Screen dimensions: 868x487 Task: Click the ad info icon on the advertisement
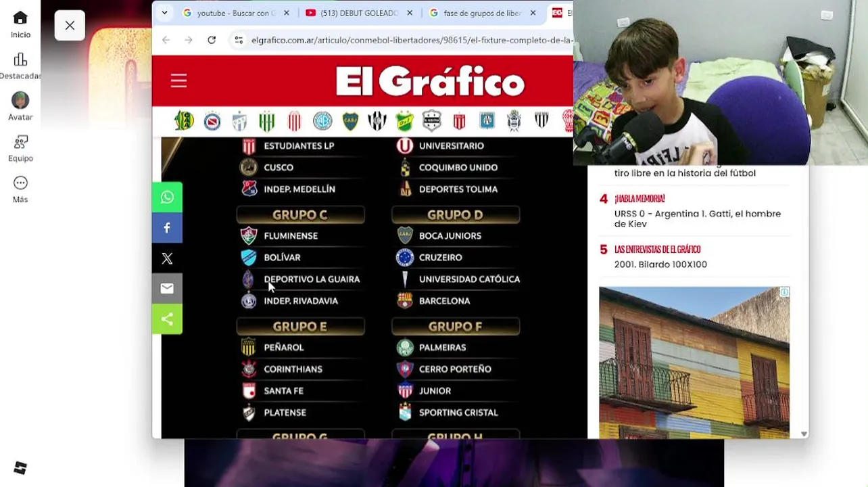(784, 292)
